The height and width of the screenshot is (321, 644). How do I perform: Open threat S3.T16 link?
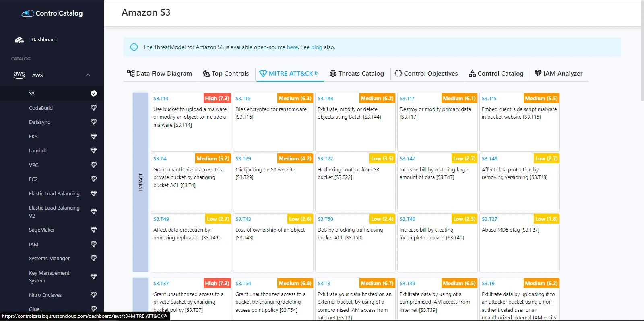243,98
